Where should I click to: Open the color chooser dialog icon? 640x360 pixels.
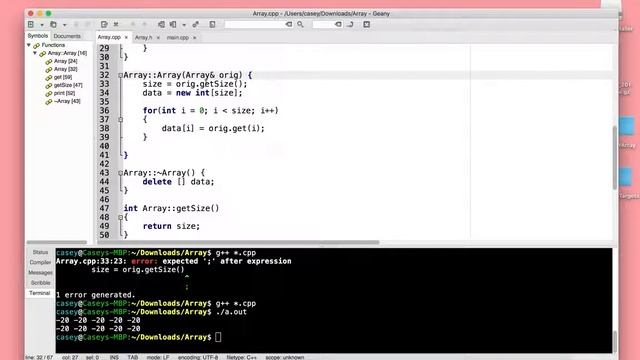point(213,24)
